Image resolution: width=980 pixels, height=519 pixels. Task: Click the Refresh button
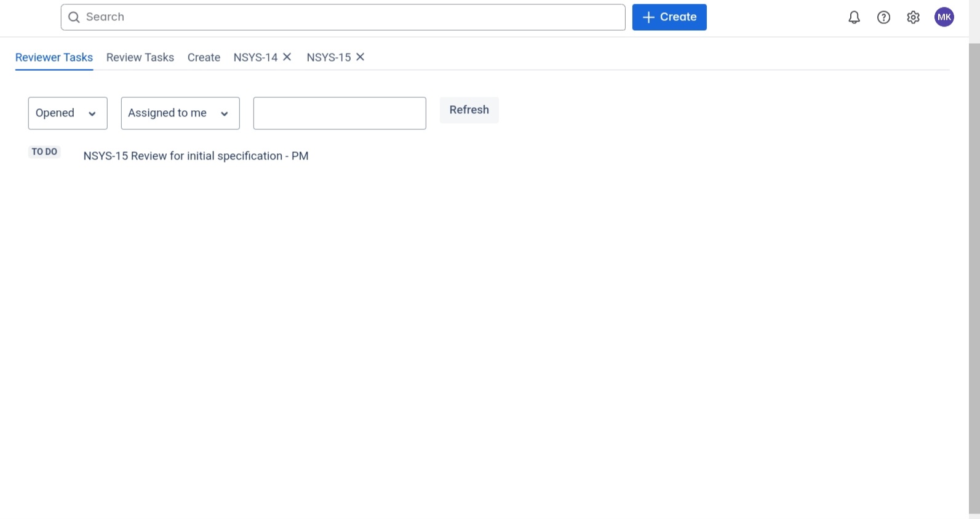469,110
